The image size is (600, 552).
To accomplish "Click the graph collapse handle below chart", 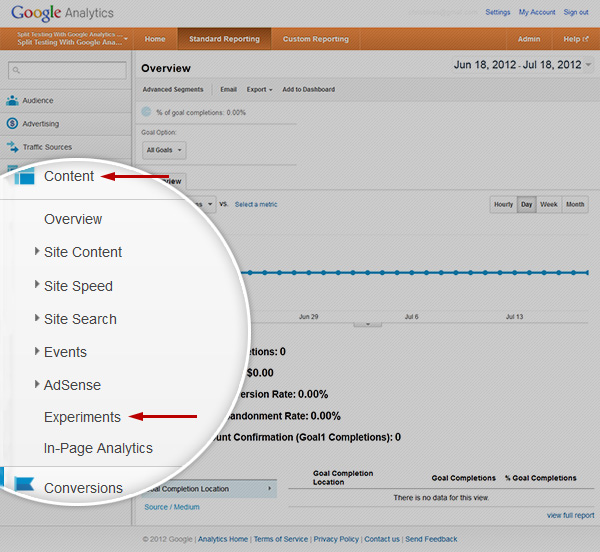I will (x=367, y=324).
